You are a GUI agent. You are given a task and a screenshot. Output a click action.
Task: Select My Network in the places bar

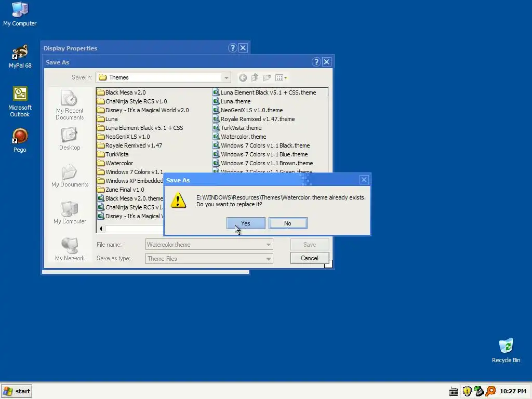(x=70, y=249)
